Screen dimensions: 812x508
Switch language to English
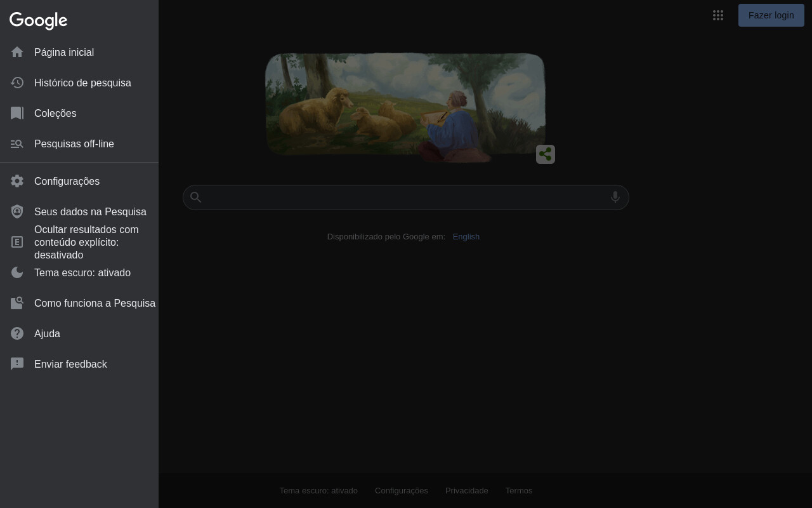(466, 236)
